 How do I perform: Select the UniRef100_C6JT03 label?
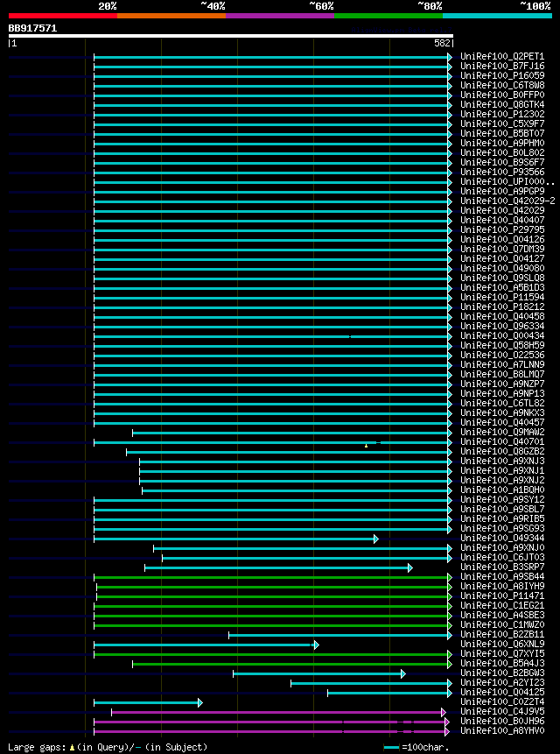pyautogui.click(x=502, y=557)
